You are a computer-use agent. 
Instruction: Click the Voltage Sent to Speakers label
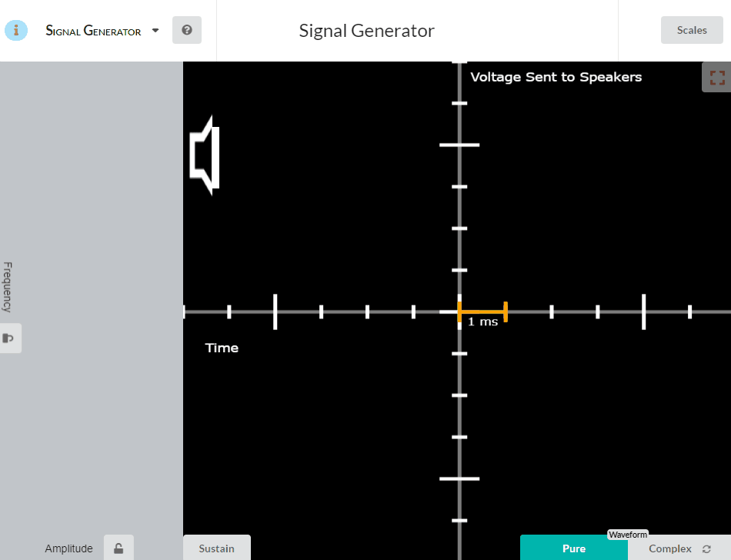[x=556, y=77]
